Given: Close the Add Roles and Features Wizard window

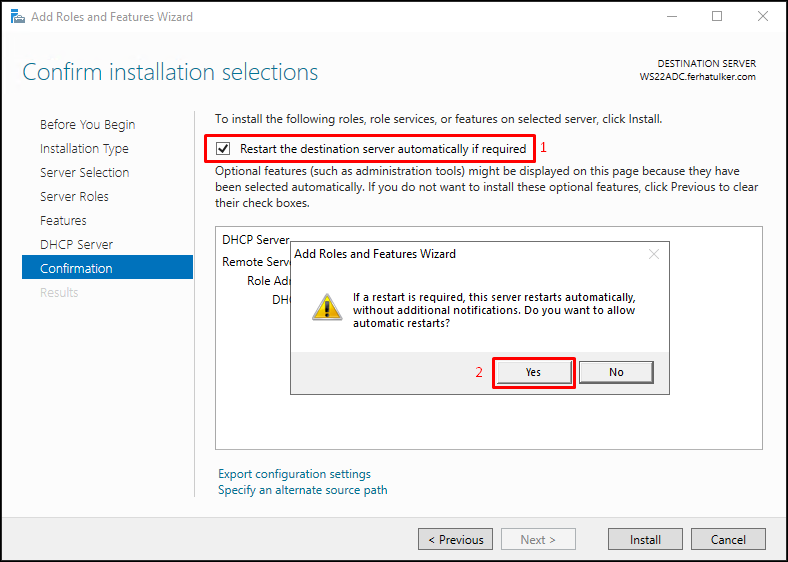Looking at the screenshot, I should (x=762, y=16).
